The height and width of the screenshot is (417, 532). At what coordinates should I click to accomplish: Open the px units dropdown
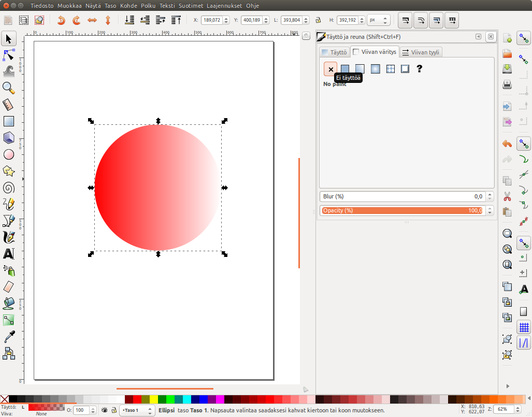379,20
